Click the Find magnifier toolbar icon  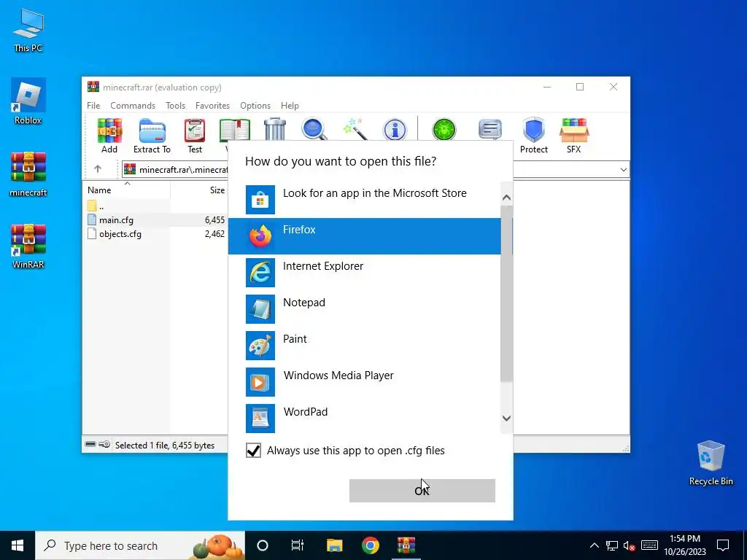(314, 129)
